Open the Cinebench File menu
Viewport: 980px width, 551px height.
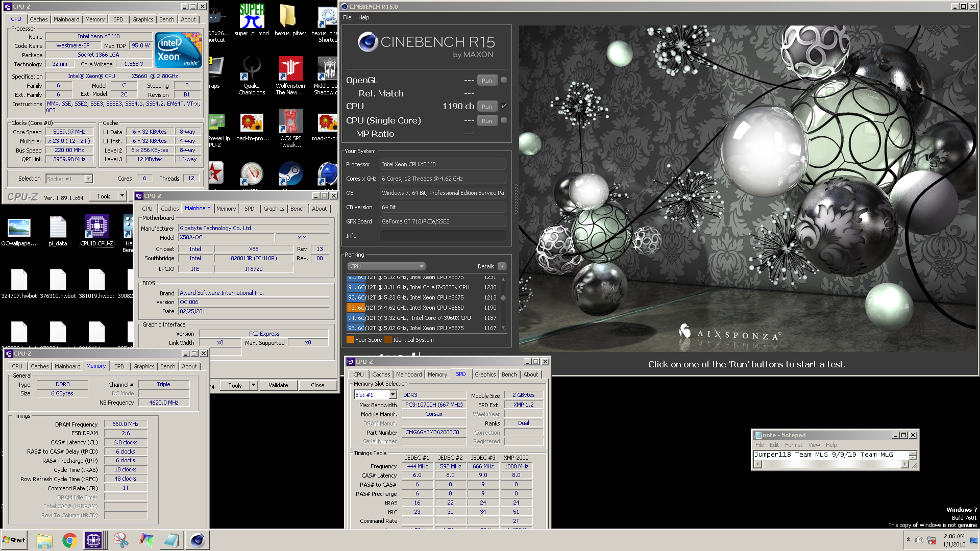tap(347, 17)
